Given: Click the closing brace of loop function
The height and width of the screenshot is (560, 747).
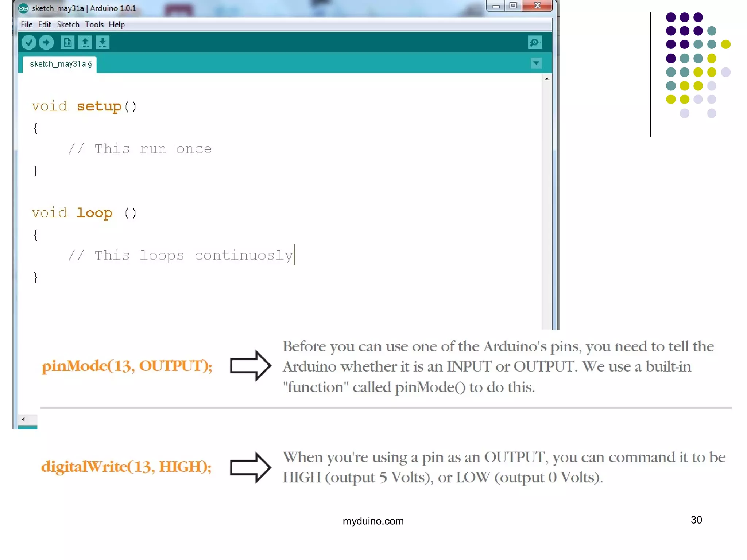Looking at the screenshot, I should coord(35,277).
